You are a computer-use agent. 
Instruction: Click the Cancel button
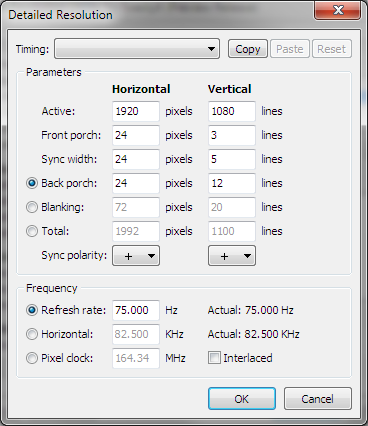point(318,399)
